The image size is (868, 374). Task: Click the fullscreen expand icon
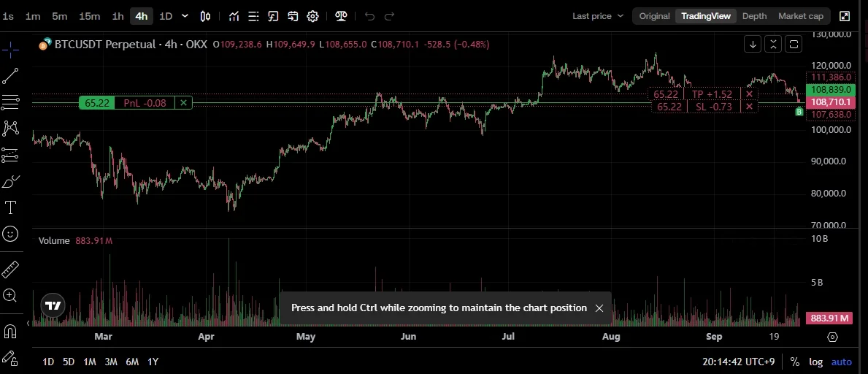[x=845, y=16]
